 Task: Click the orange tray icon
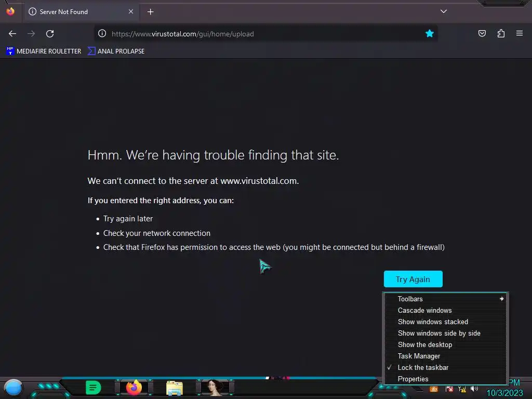pos(434,389)
